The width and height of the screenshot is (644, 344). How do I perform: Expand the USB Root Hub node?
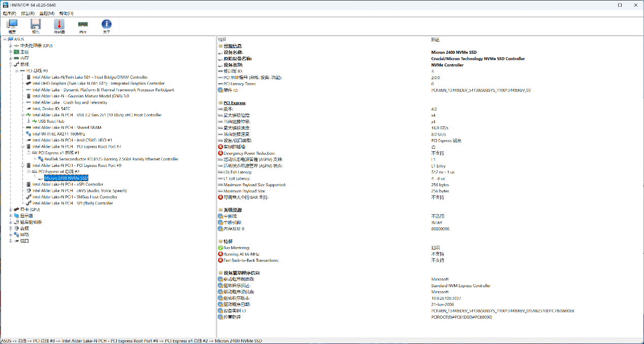[x=28, y=121]
